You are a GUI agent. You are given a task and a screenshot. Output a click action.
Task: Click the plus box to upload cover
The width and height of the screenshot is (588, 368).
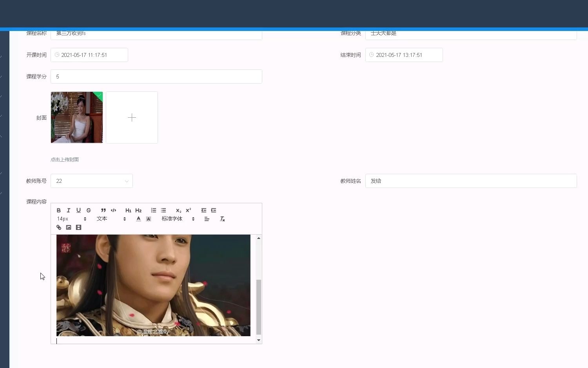[132, 117]
